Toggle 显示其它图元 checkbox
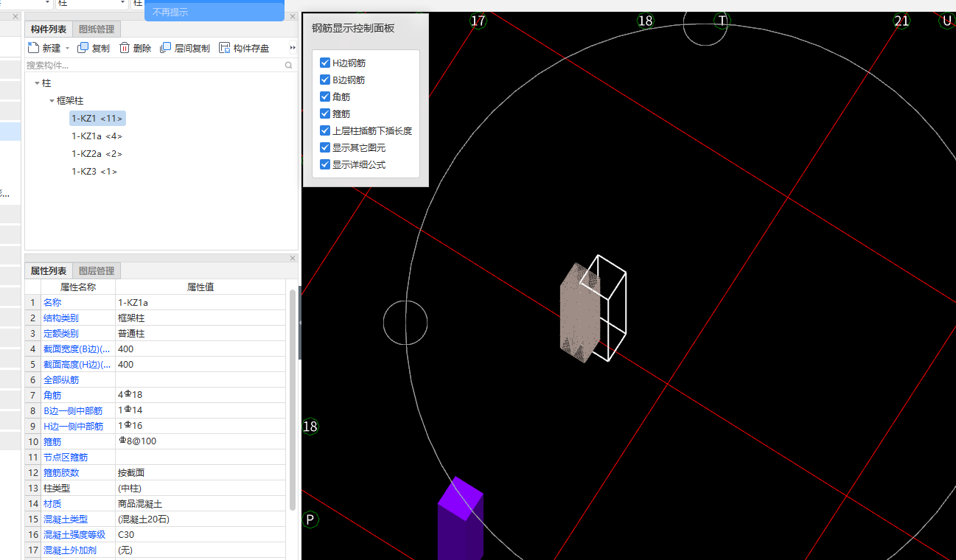Image resolution: width=956 pixels, height=560 pixels. [x=325, y=147]
